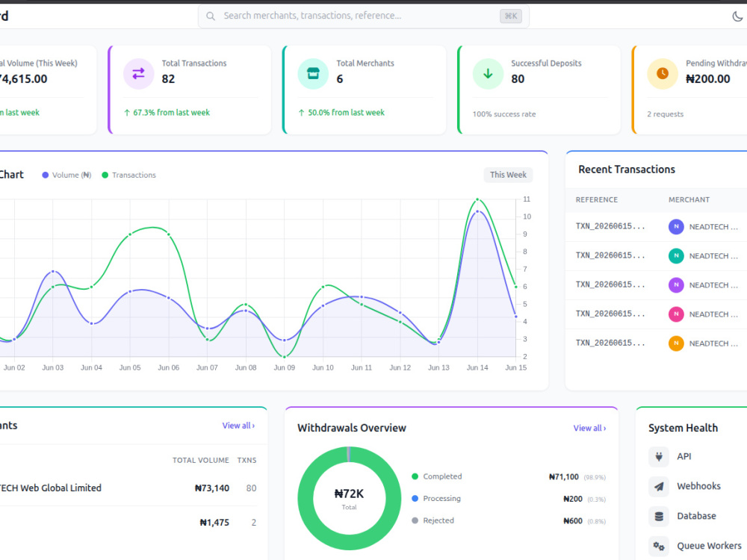Click the Rejected gray legend dot

[x=415, y=520]
